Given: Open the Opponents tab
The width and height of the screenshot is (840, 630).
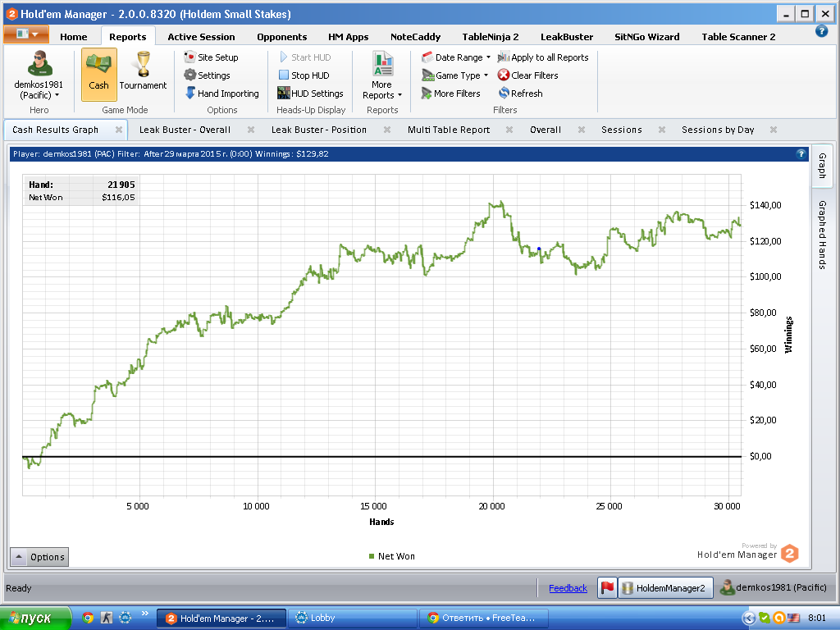Looking at the screenshot, I should (282, 37).
